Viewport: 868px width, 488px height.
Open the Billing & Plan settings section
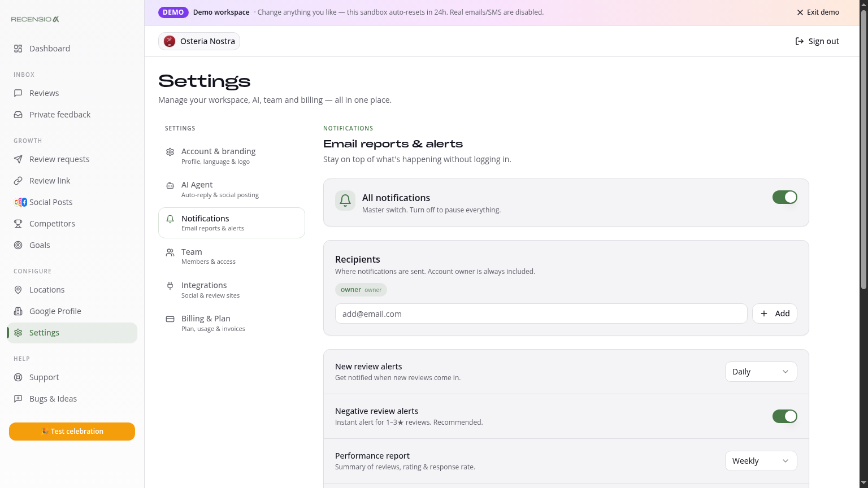coord(232,323)
